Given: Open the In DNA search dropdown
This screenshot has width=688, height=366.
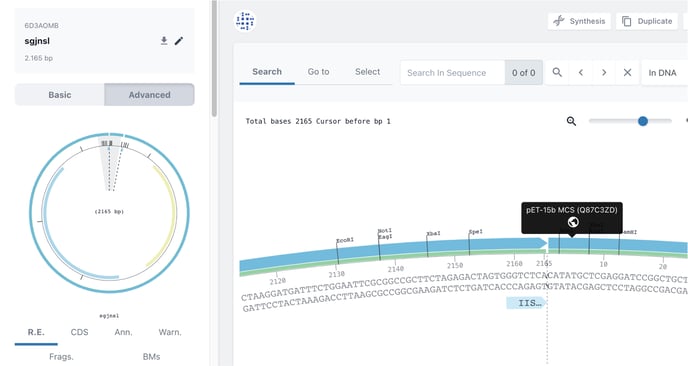Looking at the screenshot, I should [664, 72].
